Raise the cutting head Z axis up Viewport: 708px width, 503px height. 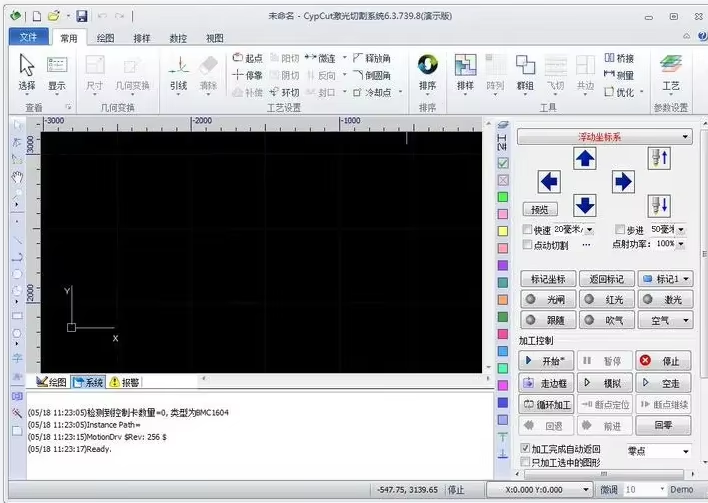[659, 158]
